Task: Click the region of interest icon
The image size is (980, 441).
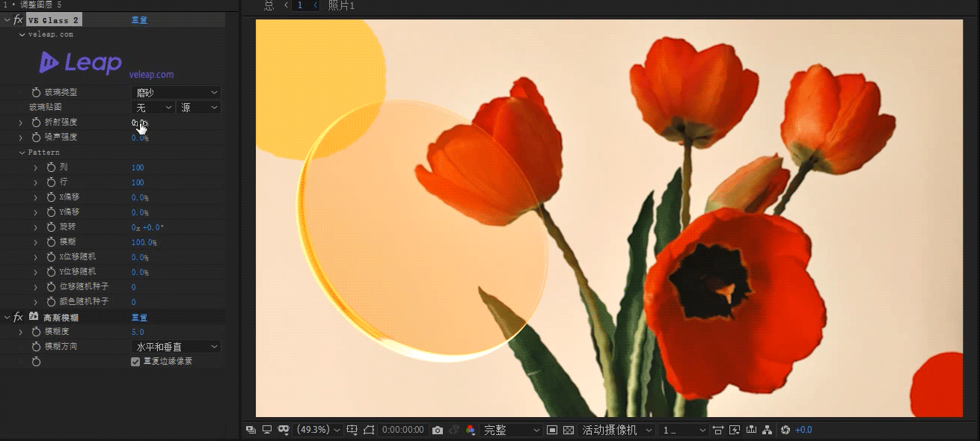Action: [x=552, y=430]
